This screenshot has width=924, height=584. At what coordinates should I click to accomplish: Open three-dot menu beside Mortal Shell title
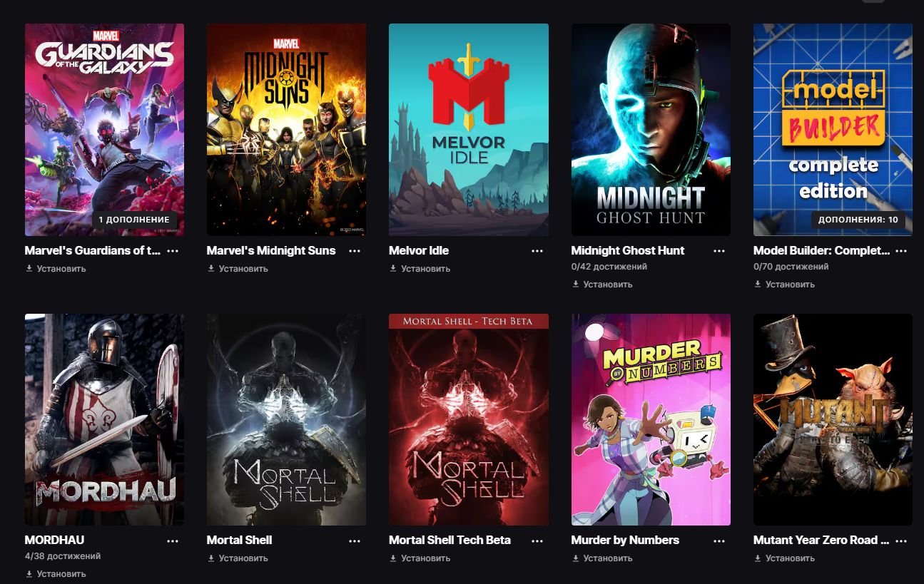tap(355, 541)
